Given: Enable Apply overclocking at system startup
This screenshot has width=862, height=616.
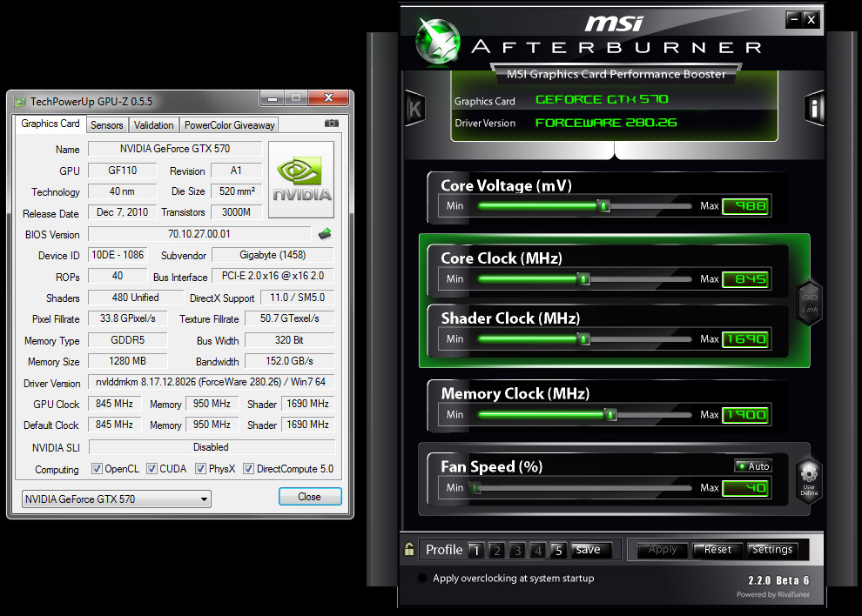Looking at the screenshot, I should (422, 578).
